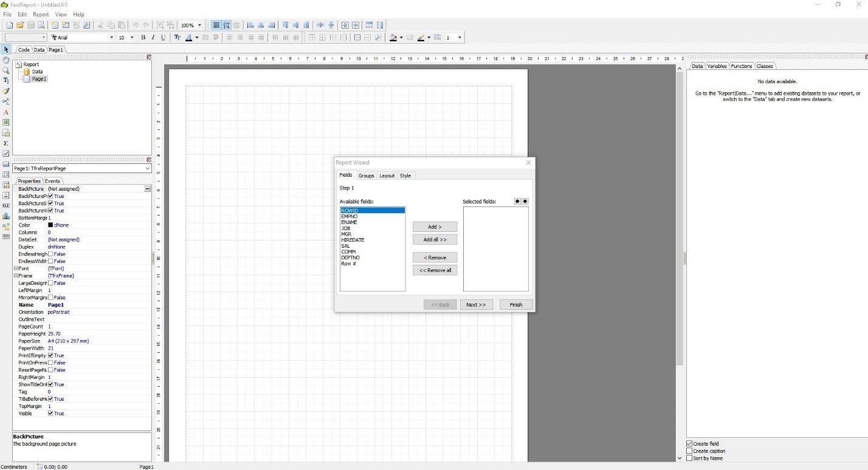Toggle the Show grid toolbar icon
Screen dimensions: 868x470
216,25
